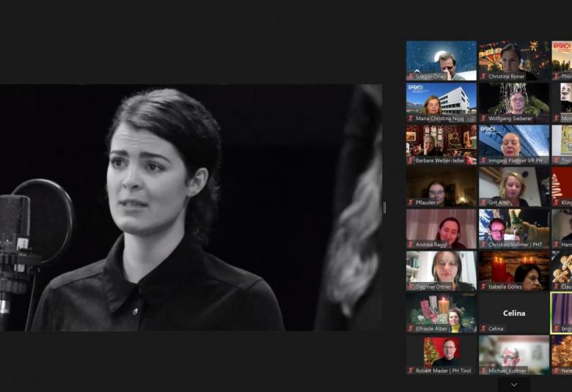The width and height of the screenshot is (572, 392).
Task: Select Dagmar Ortner's video tile
Action: 441,270
